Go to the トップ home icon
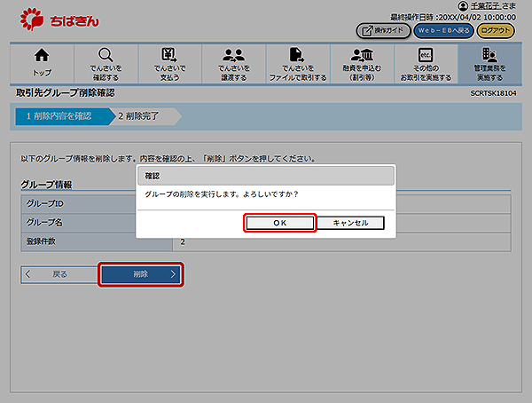Screen dimensions: 532x403 coord(42,55)
